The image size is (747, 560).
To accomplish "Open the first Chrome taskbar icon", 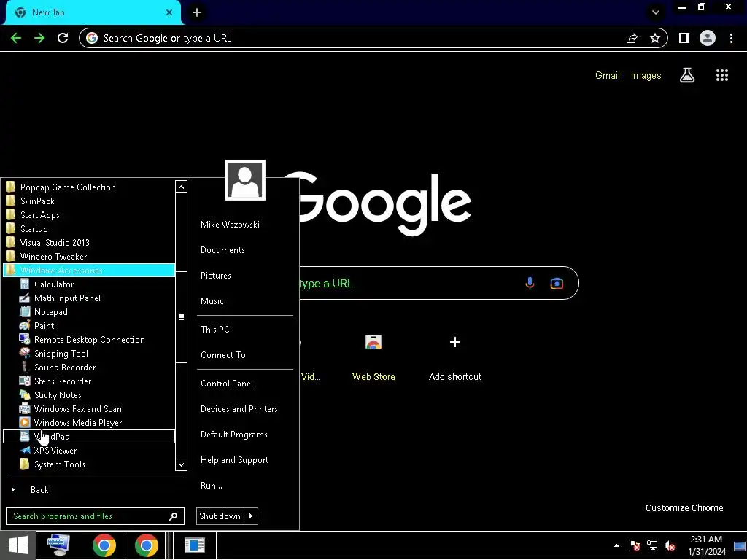I will point(104,545).
